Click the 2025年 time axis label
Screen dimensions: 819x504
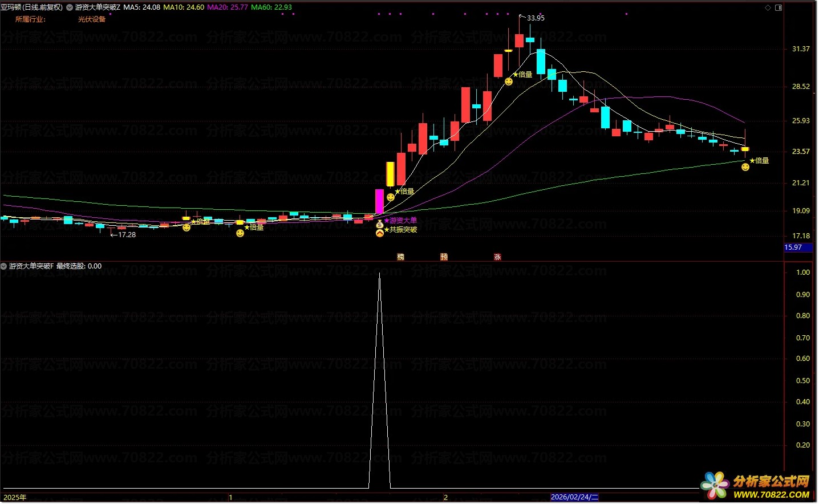click(x=15, y=498)
